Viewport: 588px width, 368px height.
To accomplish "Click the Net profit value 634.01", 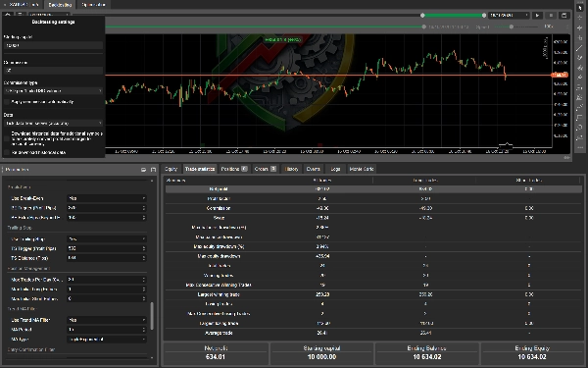I will point(216,357).
